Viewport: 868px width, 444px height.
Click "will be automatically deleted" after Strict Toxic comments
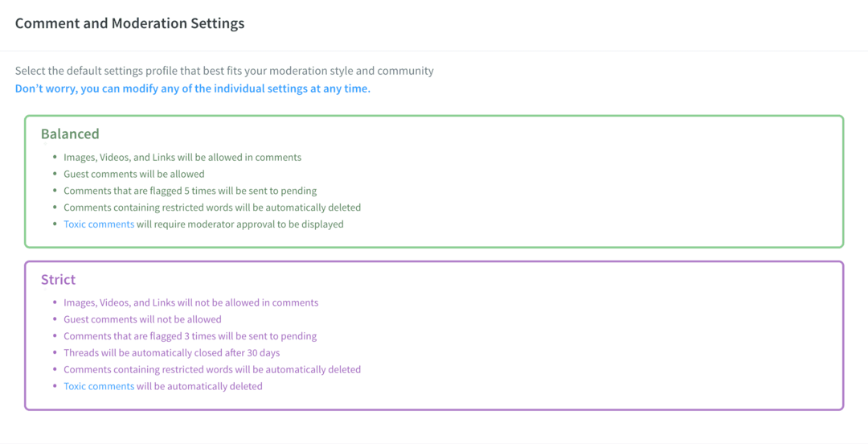[199, 386]
